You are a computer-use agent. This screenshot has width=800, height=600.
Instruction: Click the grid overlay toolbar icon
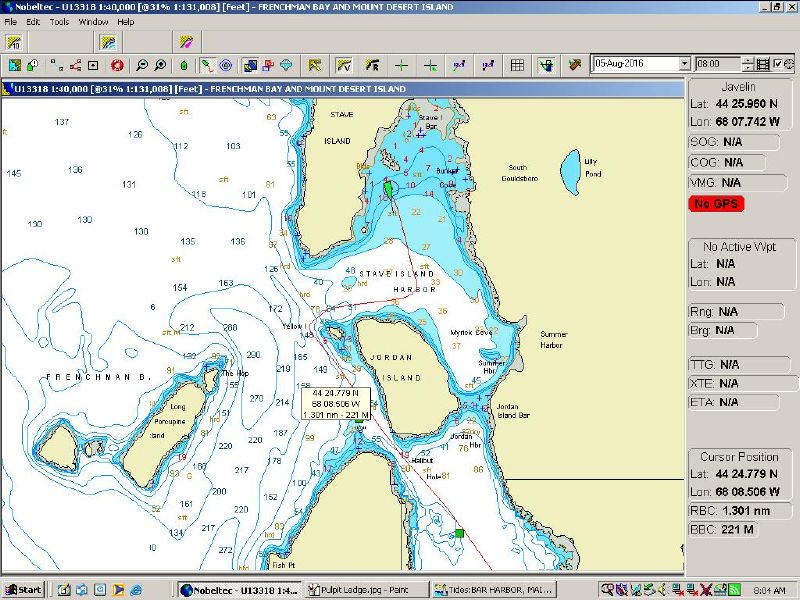point(517,65)
